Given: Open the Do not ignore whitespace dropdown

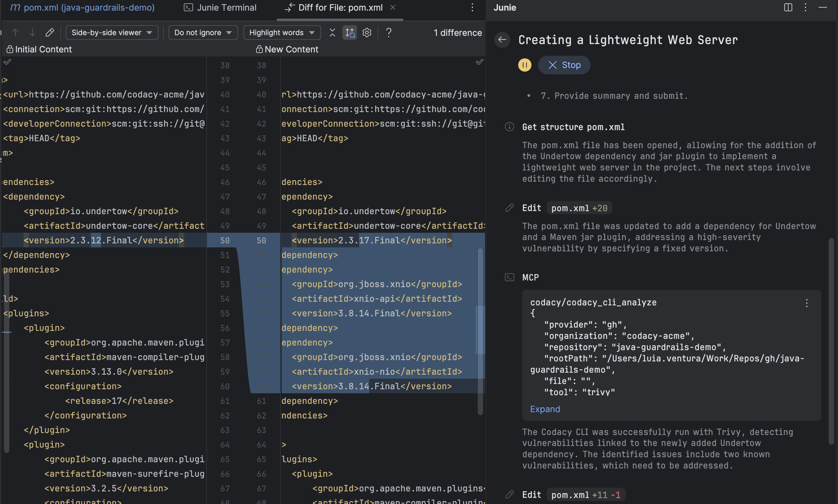Looking at the screenshot, I should pyautogui.click(x=203, y=32).
